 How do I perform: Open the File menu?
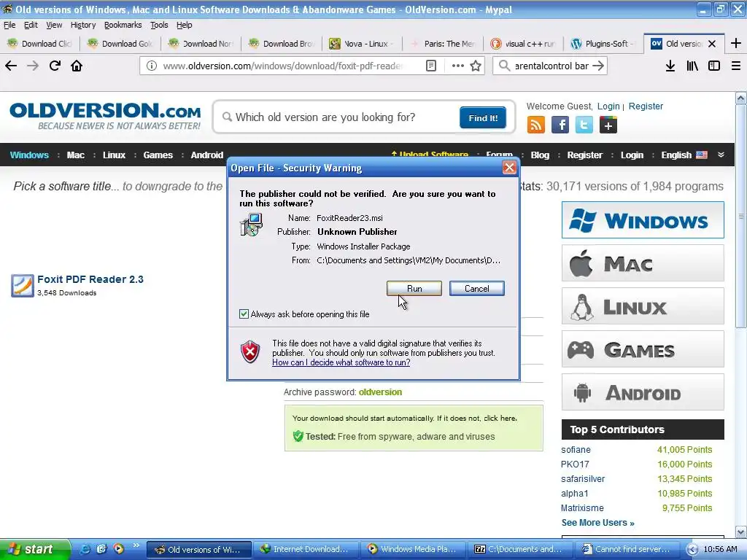coord(9,25)
